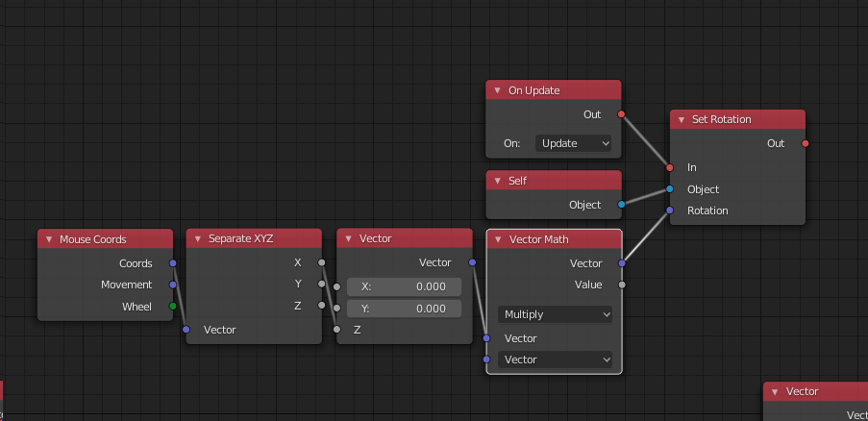Screen dimensions: 868x421
Task: Select the Separate XYZ node header
Action: [x=254, y=239]
